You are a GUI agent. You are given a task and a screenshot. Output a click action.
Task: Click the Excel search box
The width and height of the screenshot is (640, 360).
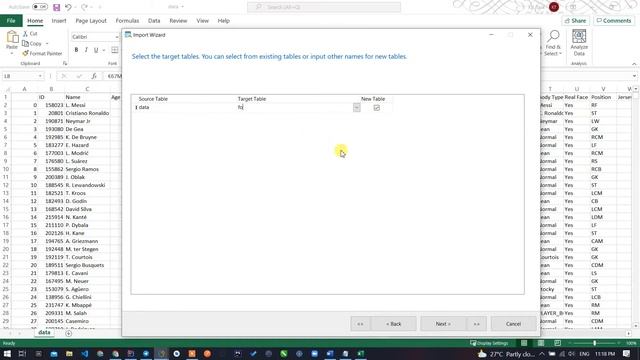tap(324, 7)
